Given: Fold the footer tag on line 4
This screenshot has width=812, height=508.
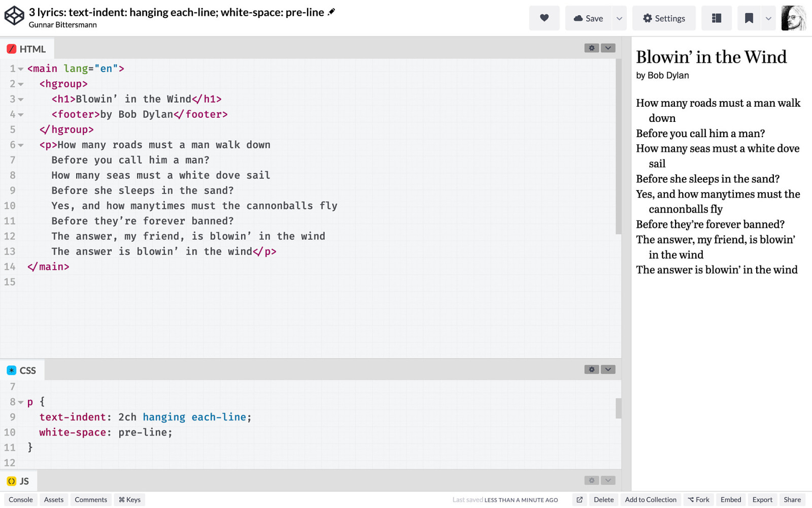Looking at the screenshot, I should 21,115.
